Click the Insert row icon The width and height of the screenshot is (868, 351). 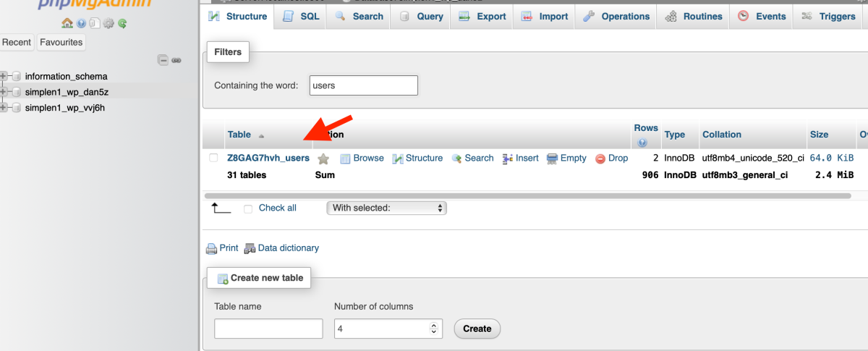pos(508,158)
